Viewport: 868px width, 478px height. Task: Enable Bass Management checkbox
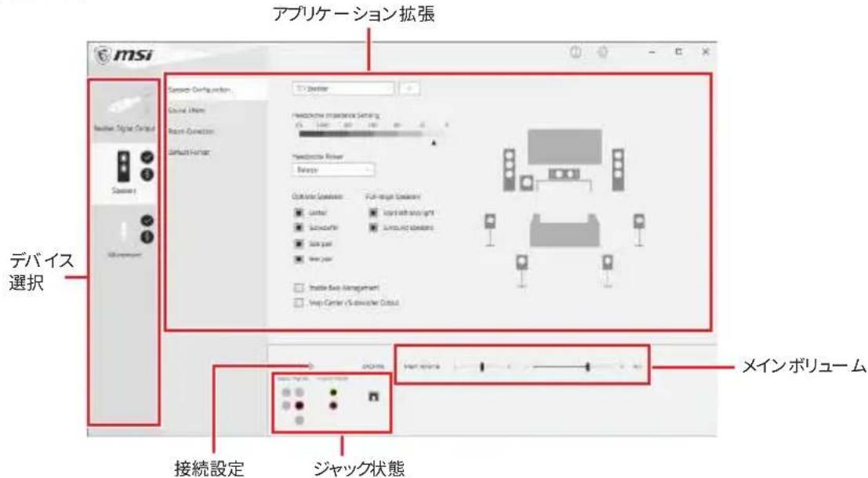click(x=299, y=288)
